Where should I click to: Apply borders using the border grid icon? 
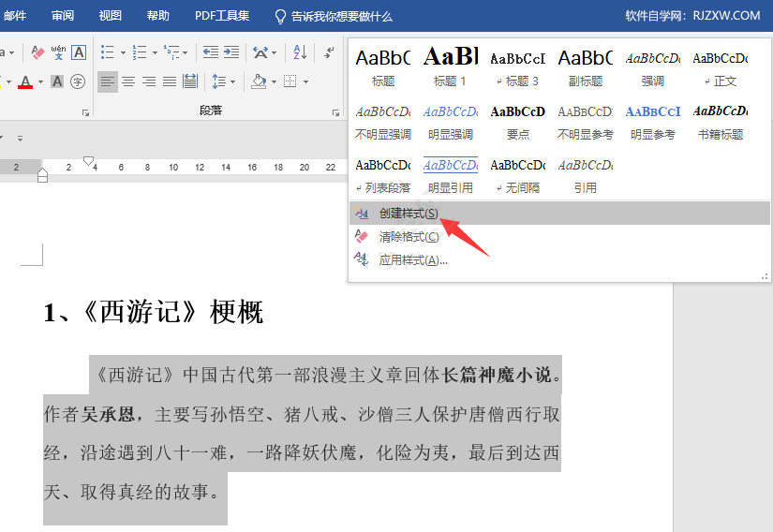[290, 81]
